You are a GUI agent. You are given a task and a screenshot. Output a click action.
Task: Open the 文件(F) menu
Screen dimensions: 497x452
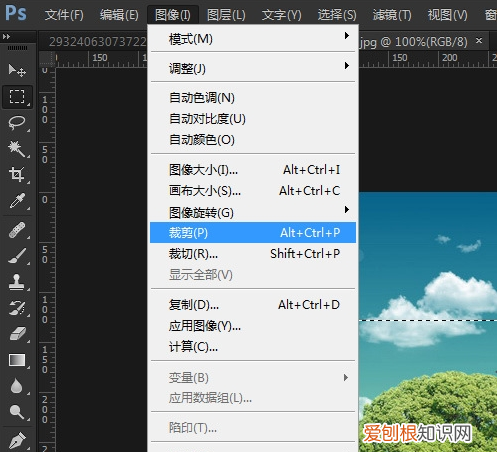coord(64,15)
